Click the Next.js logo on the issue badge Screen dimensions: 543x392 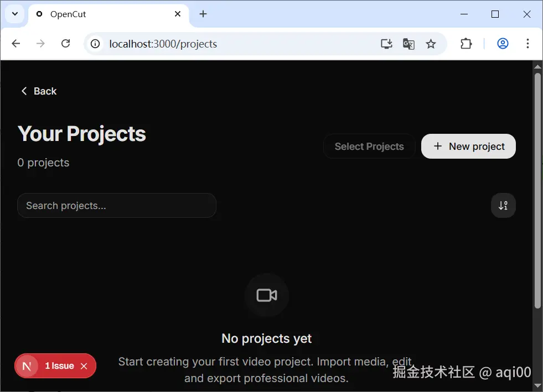(x=26, y=365)
